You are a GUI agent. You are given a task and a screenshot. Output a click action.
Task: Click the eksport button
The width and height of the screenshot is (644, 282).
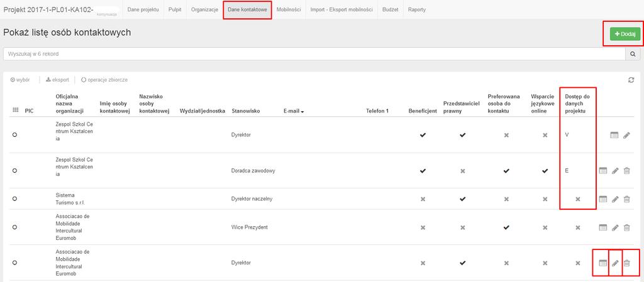pos(57,80)
